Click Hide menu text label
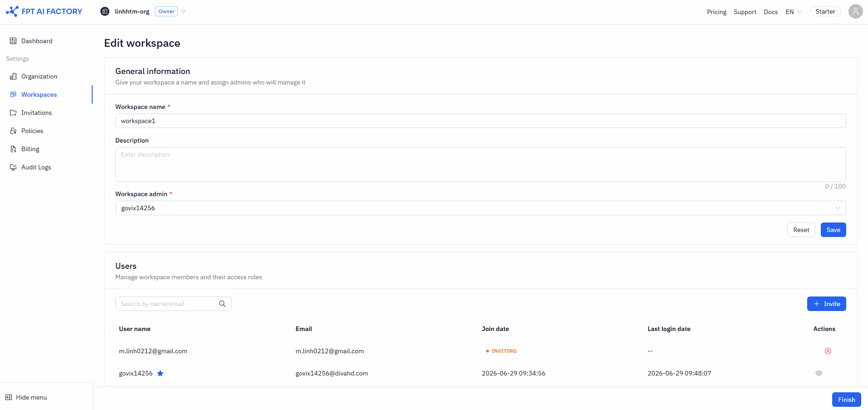This screenshot has height=410, width=868. (31, 397)
